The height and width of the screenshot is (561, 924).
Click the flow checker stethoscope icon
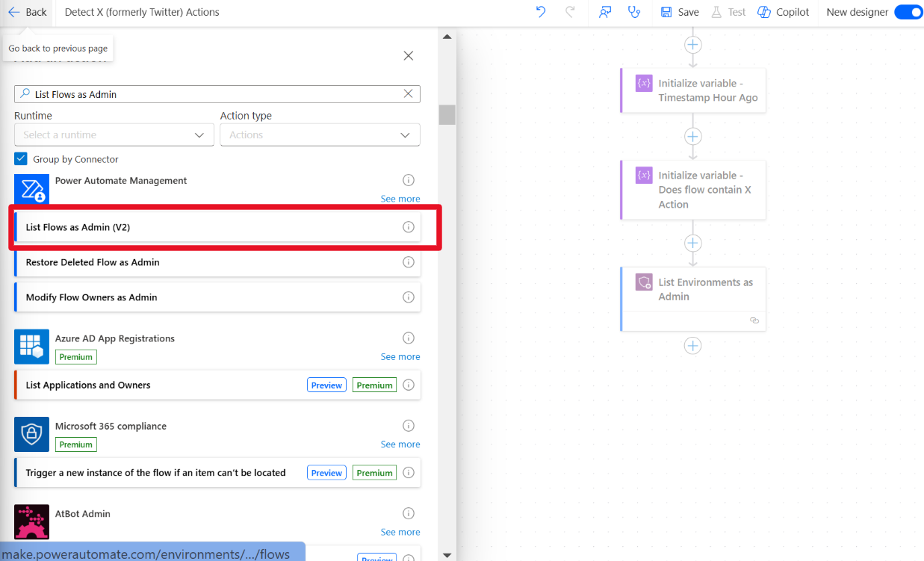pos(634,12)
